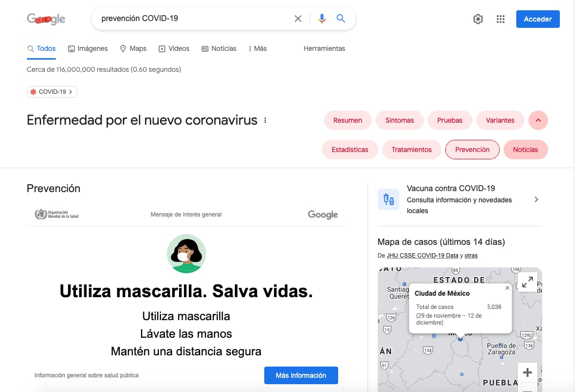Screen dimensions: 575x392
Task: Activate the Estadísticas topic chip
Action: click(349, 150)
